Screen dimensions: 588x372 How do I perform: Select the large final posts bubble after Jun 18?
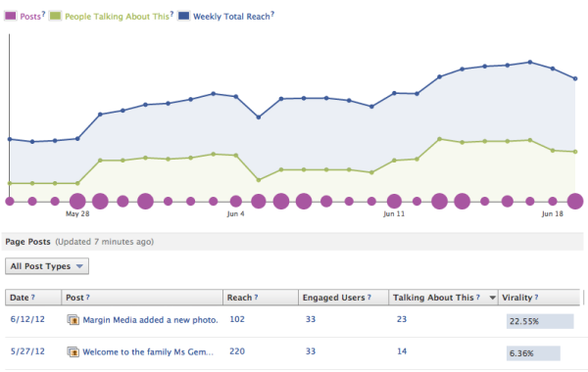575,201
